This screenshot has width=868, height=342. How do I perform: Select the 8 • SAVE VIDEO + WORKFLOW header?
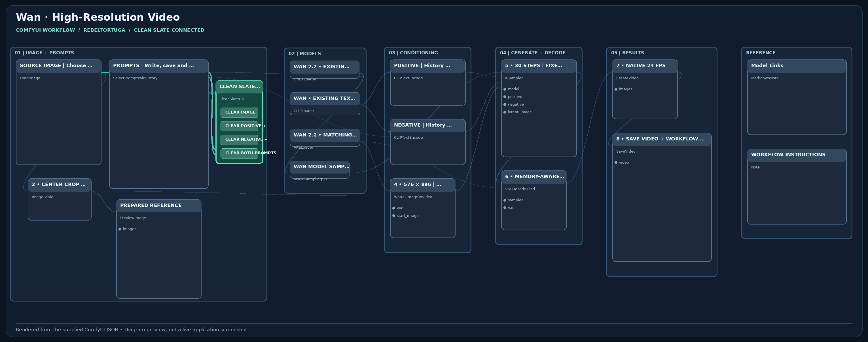coord(662,139)
